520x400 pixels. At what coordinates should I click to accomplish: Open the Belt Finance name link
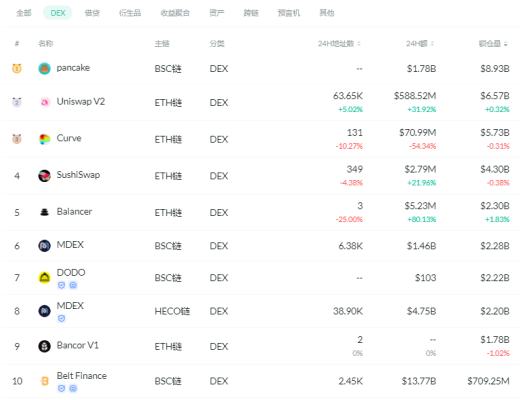click(82, 376)
